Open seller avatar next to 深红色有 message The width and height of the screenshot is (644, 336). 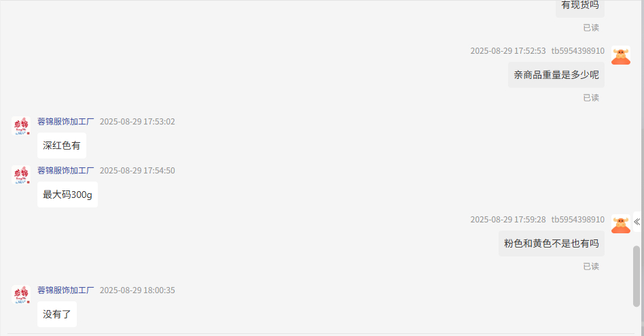(x=21, y=126)
